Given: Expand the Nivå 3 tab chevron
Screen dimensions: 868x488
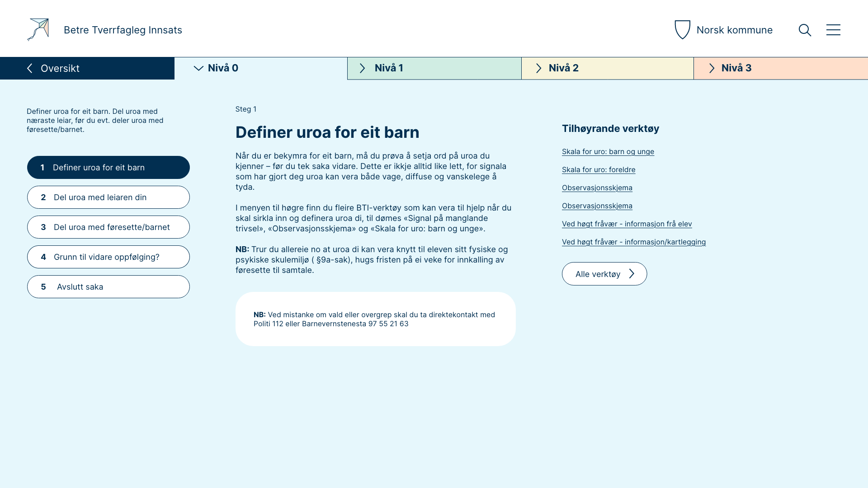Looking at the screenshot, I should [x=712, y=68].
